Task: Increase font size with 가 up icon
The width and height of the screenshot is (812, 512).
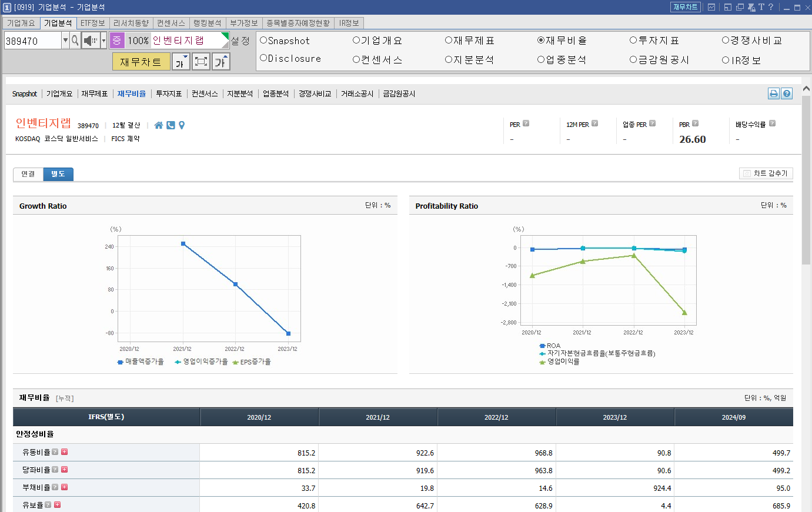Action: coord(221,62)
